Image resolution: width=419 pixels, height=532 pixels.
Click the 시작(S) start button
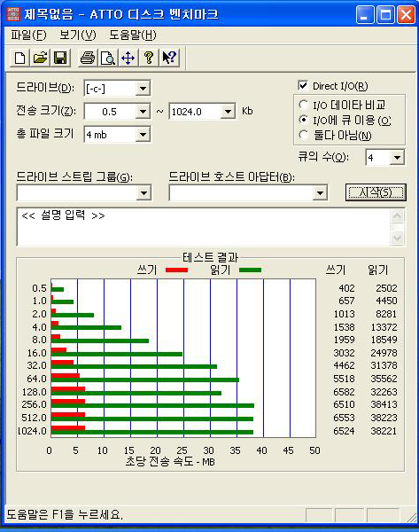376,192
